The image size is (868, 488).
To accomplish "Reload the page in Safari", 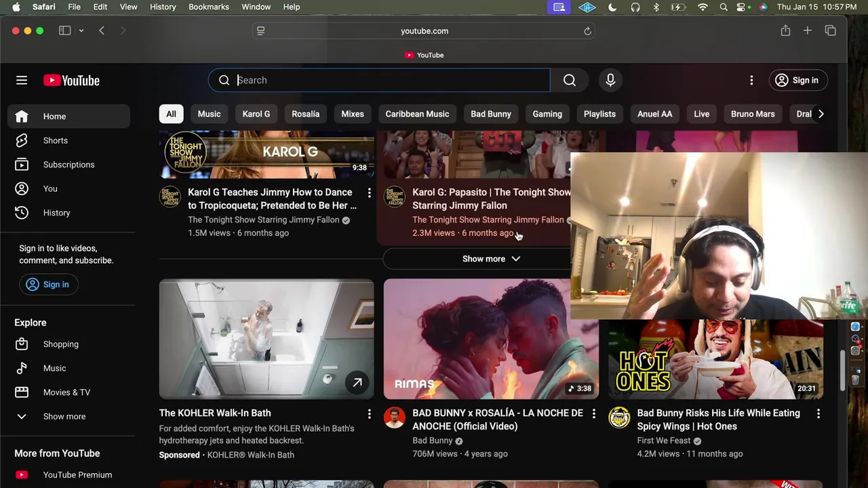I will pyautogui.click(x=588, y=31).
